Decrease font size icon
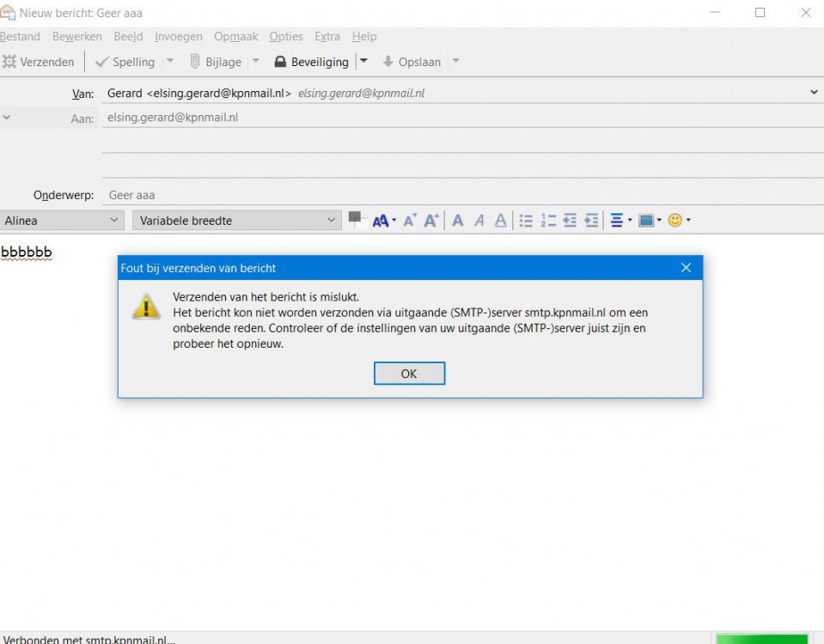Screen dimensions: 824x644 pos(410,221)
